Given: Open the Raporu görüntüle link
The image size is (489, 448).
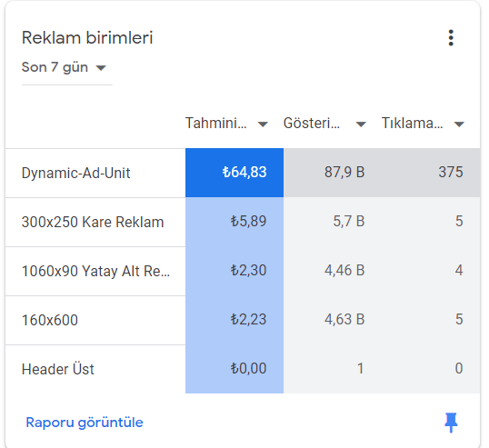Looking at the screenshot, I should coord(85,423).
